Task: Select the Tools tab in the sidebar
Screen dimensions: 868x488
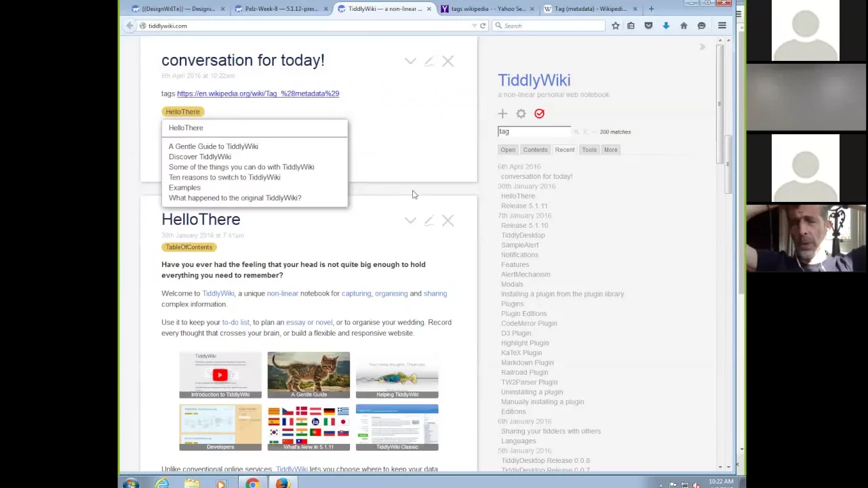Action: point(589,150)
